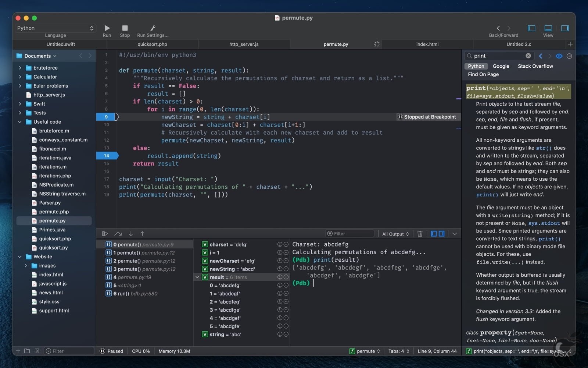Add a new tab with plus icon
The height and width of the screenshot is (368, 588).
tap(570, 44)
